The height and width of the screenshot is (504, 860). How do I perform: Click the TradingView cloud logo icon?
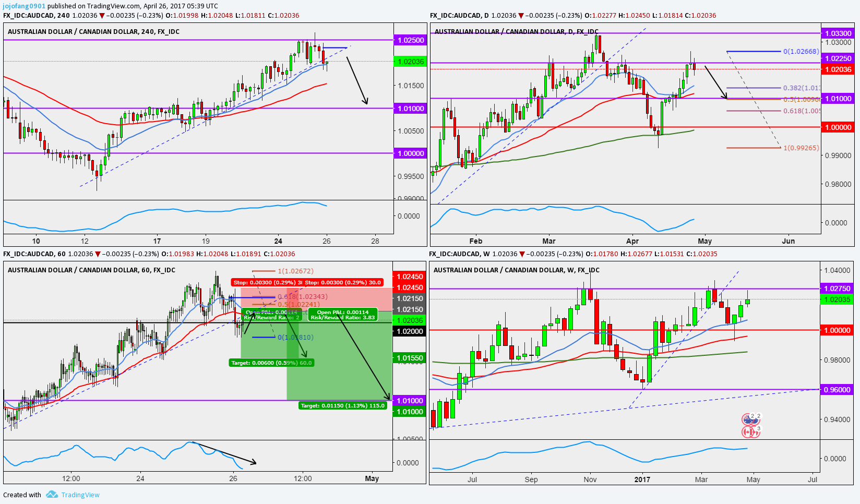pyautogui.click(x=52, y=495)
